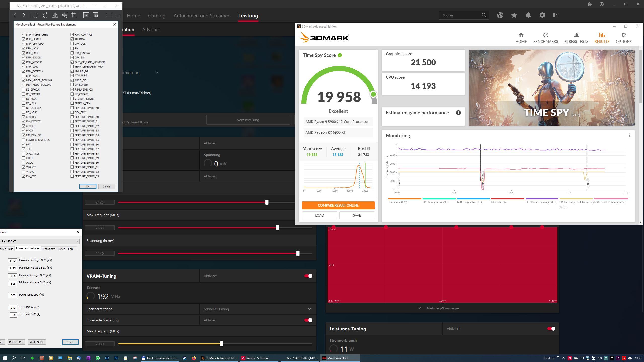Uncheck DPM_PREFETCHER checkbox

pos(23,34)
